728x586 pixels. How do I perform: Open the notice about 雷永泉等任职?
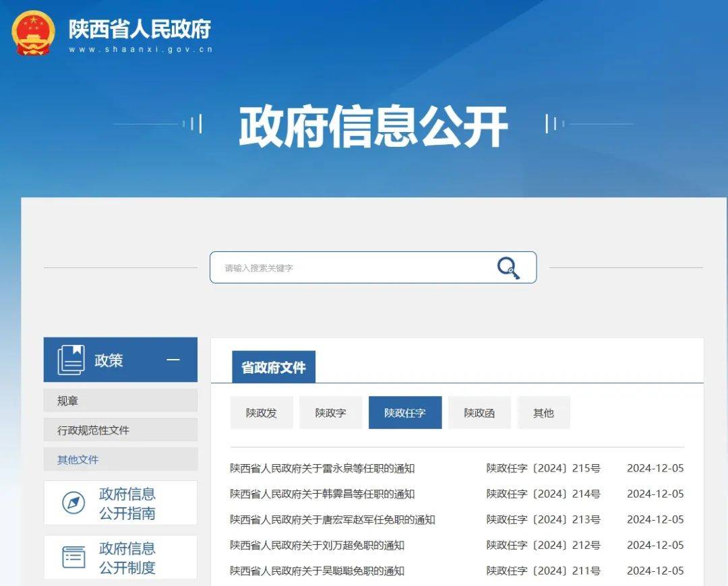[x=324, y=468]
